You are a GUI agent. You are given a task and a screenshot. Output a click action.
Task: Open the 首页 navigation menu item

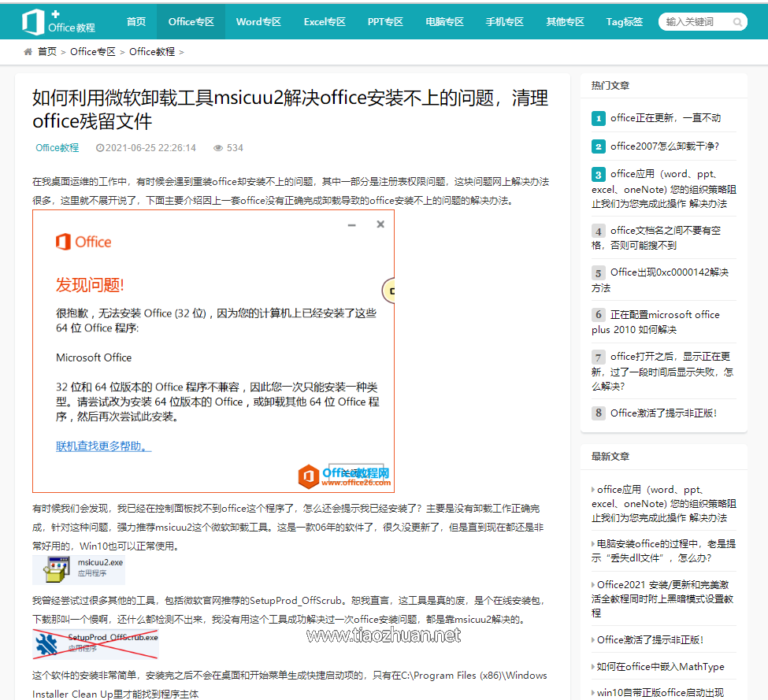click(136, 21)
